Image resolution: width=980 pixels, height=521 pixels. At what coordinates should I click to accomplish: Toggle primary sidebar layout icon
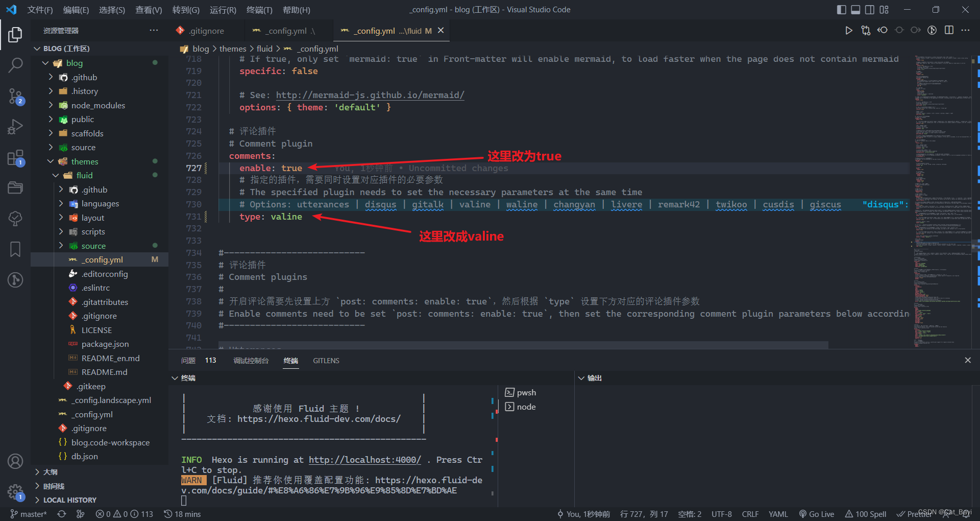coord(842,10)
